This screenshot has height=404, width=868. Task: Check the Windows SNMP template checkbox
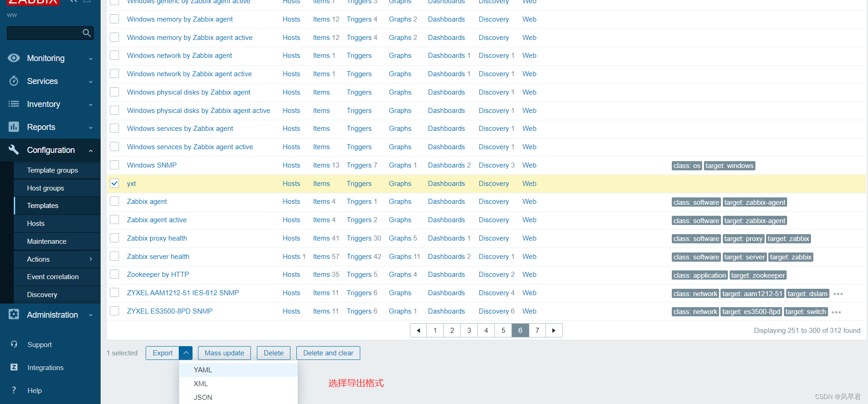(x=114, y=165)
